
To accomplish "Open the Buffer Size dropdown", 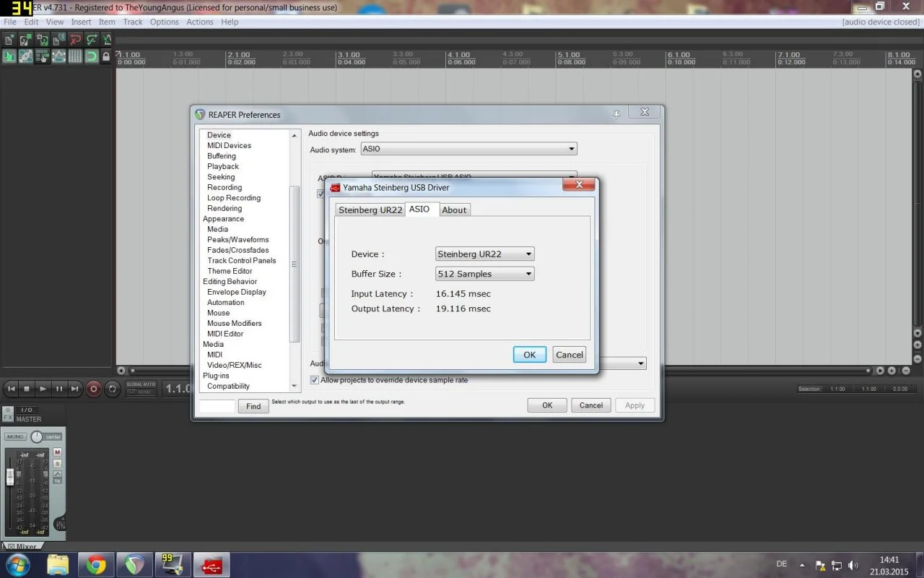I will click(x=485, y=274).
